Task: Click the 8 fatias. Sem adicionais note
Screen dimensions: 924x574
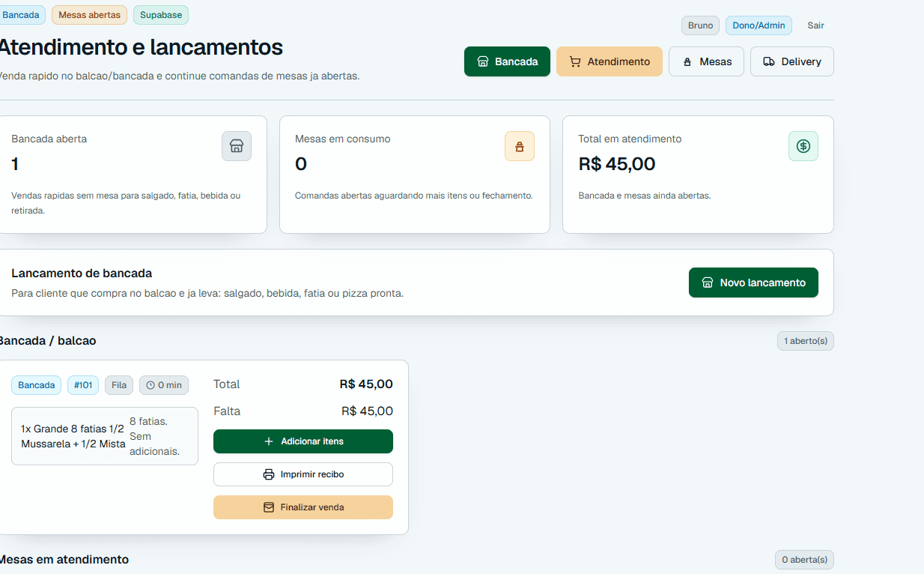Action: (155, 436)
